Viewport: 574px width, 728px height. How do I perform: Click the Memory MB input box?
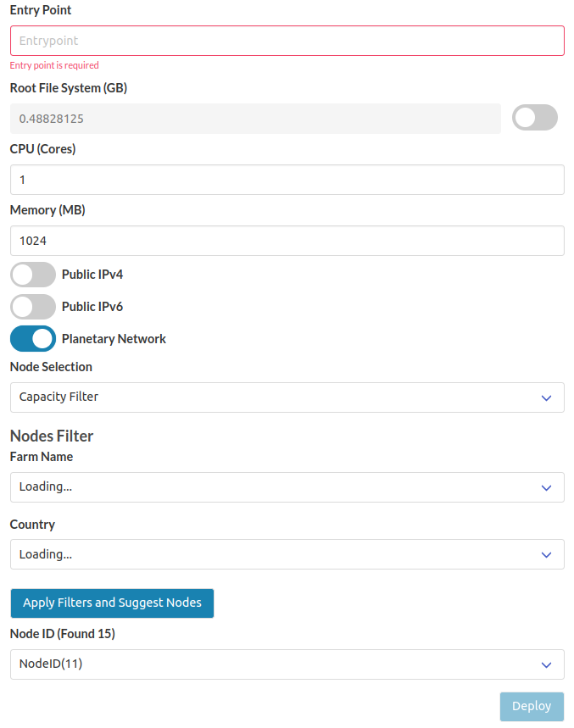click(x=287, y=241)
